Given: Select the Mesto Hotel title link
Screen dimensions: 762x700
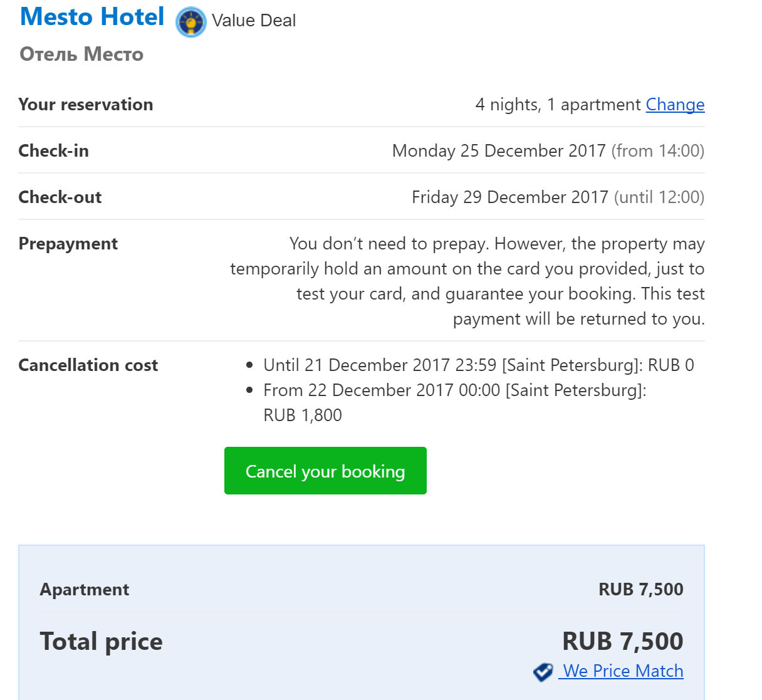Looking at the screenshot, I should click(x=91, y=17).
